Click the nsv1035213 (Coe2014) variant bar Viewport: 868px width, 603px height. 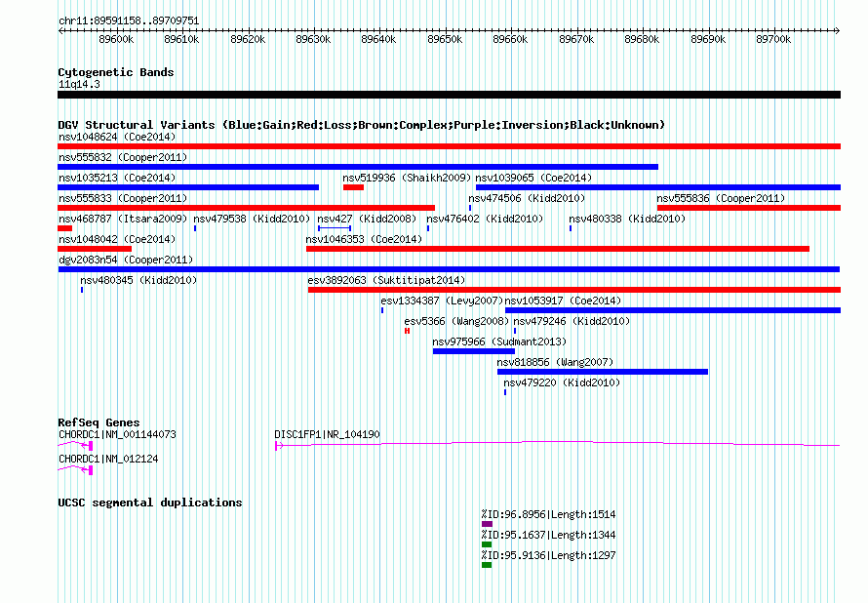pos(188,187)
